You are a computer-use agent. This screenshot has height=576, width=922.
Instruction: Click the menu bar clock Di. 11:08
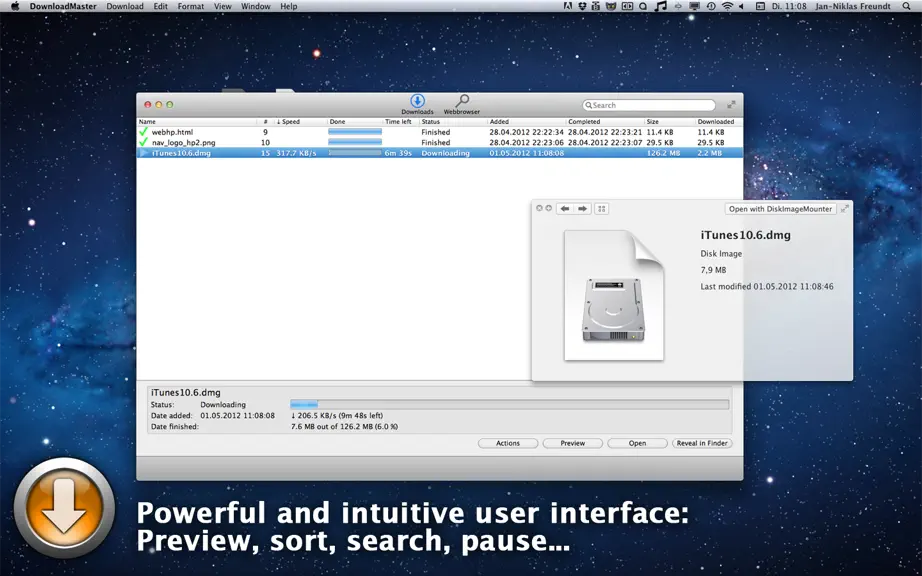[790, 6]
